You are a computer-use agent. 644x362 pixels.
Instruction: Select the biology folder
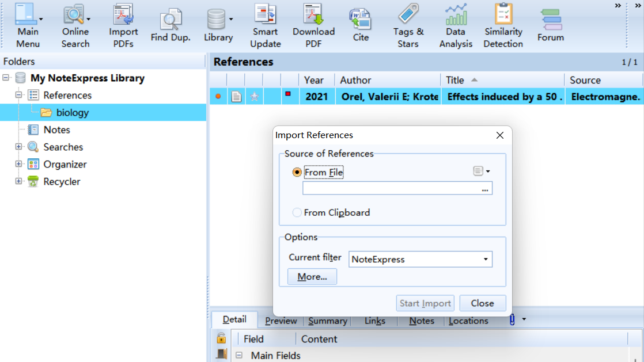[x=72, y=112]
